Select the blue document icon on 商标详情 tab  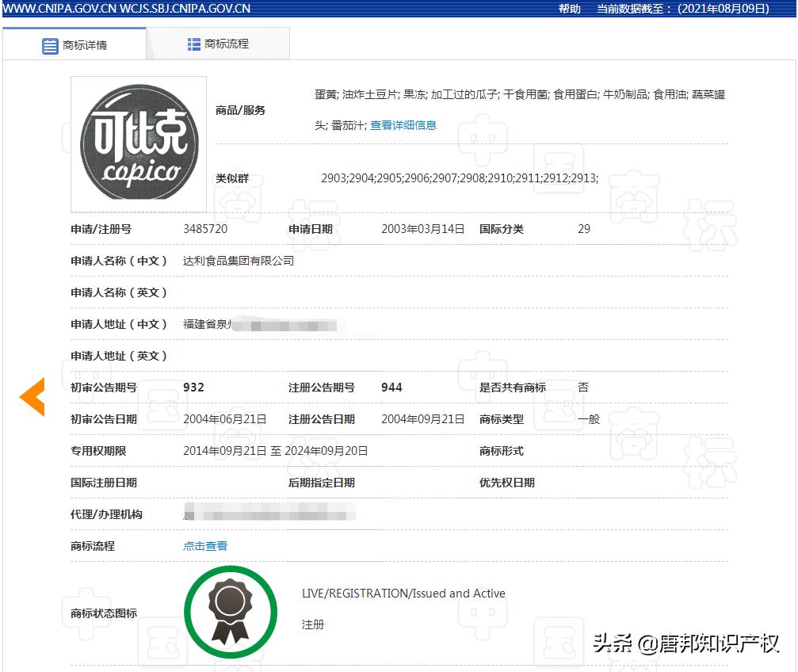click(49, 44)
